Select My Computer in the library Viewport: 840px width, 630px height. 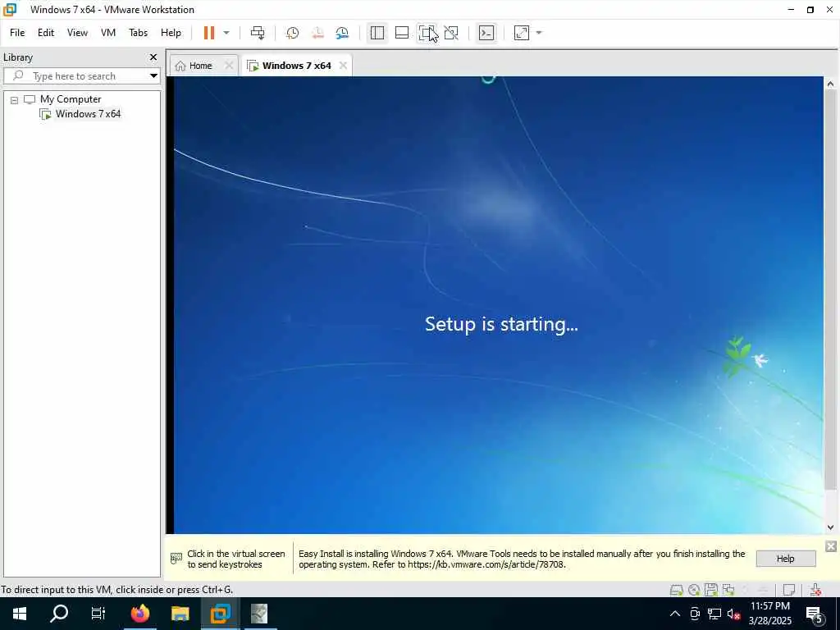[71, 99]
